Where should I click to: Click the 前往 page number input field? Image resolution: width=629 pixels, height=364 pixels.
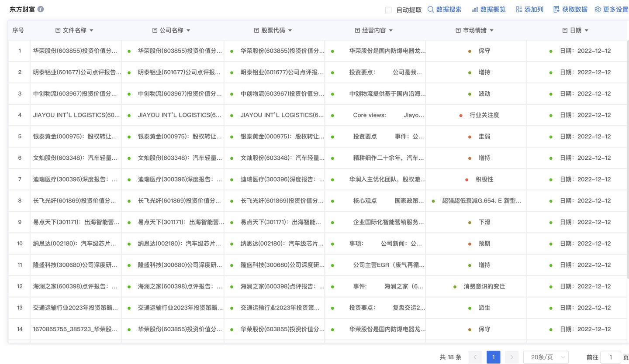[x=611, y=357]
